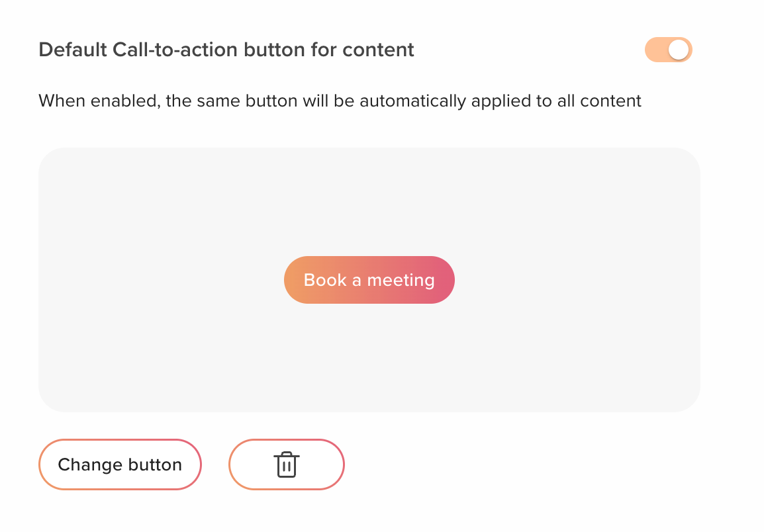Choose Change button to replace the CTA
The image size is (764, 532).
click(x=120, y=465)
